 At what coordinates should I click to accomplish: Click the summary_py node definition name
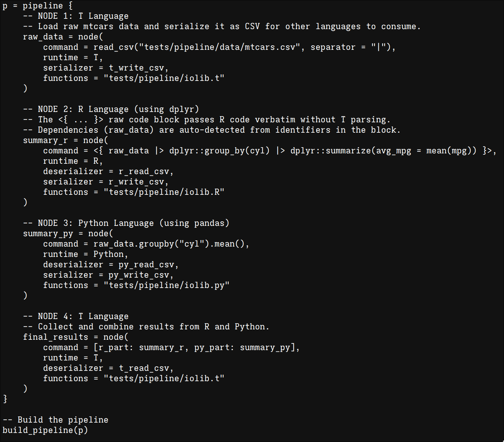pos(48,234)
